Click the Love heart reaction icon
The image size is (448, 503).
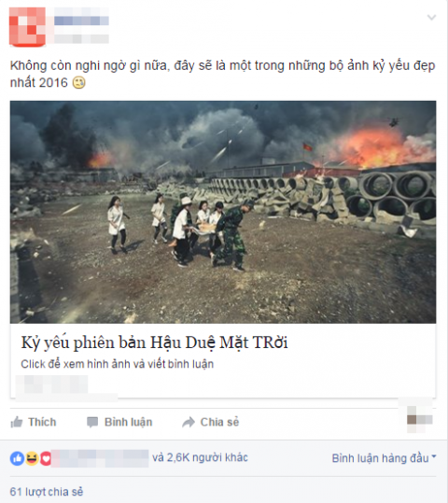pos(46,458)
